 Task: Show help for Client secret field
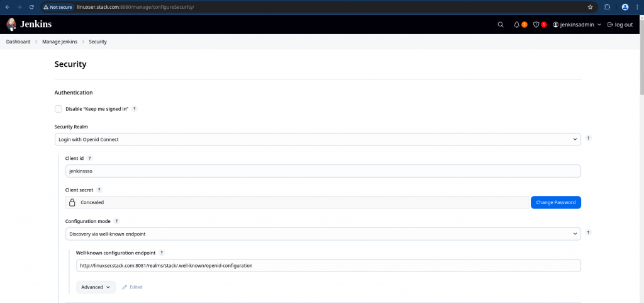[x=99, y=190]
